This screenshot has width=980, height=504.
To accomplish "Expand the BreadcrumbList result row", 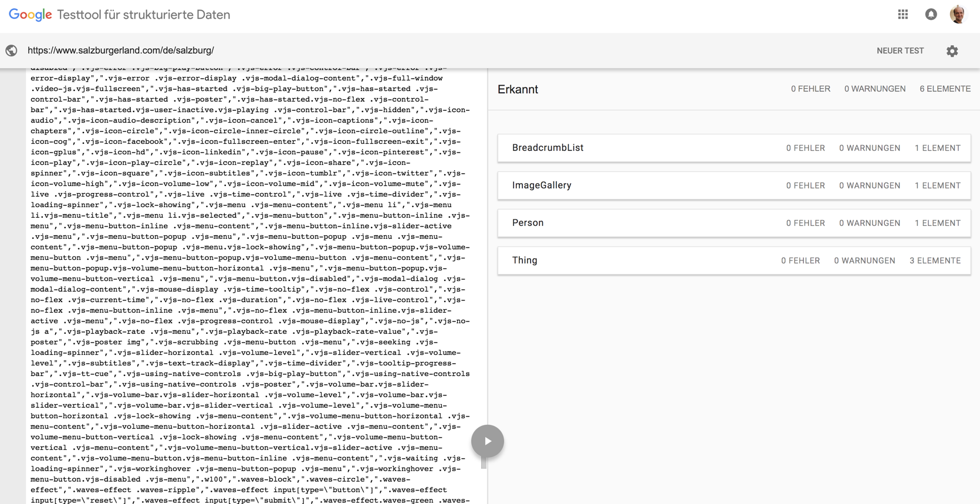I will tap(734, 148).
